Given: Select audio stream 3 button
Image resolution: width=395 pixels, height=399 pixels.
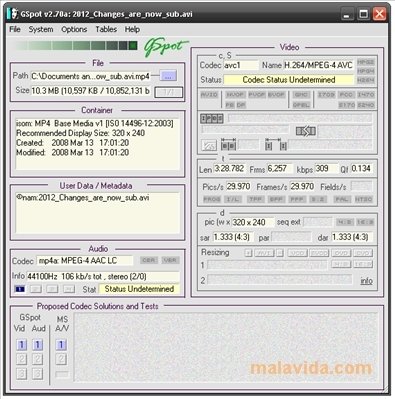Looking at the screenshot, I should (52, 289).
